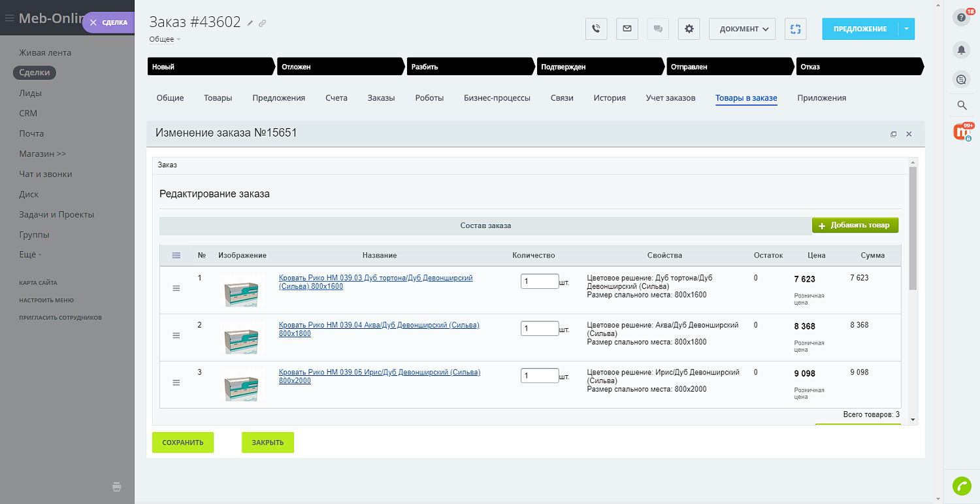This screenshot has width=980, height=504.
Task: Open the deal settings gear icon
Action: coord(689,29)
